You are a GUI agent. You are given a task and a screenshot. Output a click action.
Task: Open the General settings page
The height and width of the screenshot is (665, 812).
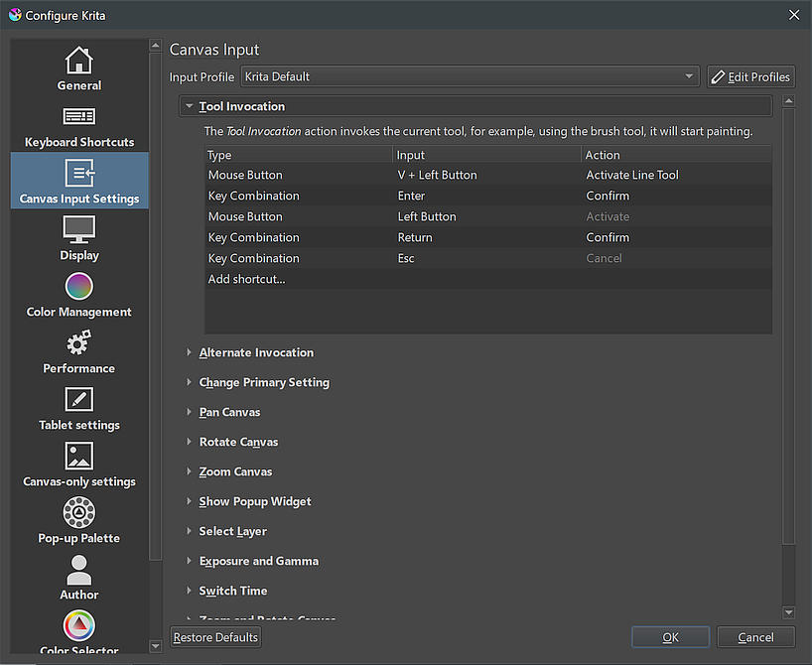(79, 68)
